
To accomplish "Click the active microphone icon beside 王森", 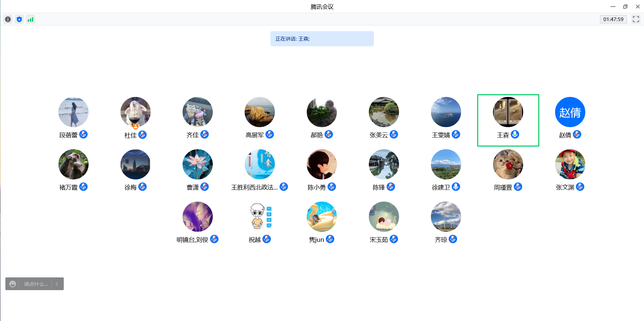I will 515,135.
